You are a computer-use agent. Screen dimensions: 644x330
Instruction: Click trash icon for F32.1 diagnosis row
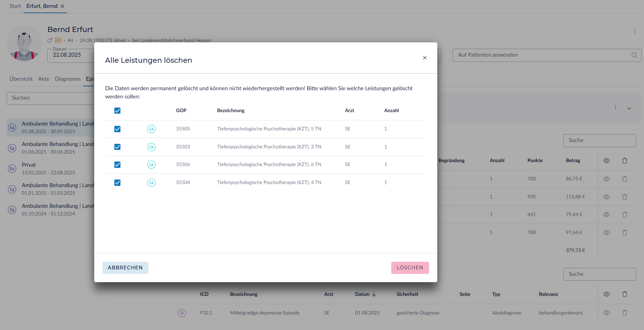624,313
